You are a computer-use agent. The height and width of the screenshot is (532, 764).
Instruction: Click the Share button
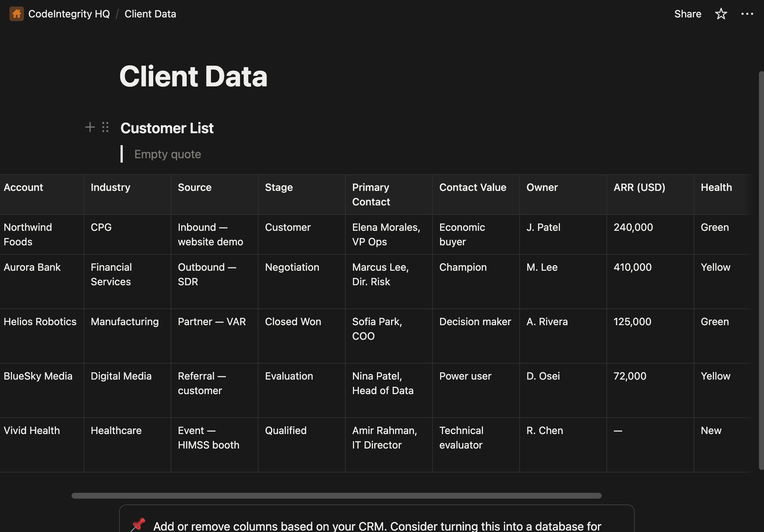coord(687,14)
